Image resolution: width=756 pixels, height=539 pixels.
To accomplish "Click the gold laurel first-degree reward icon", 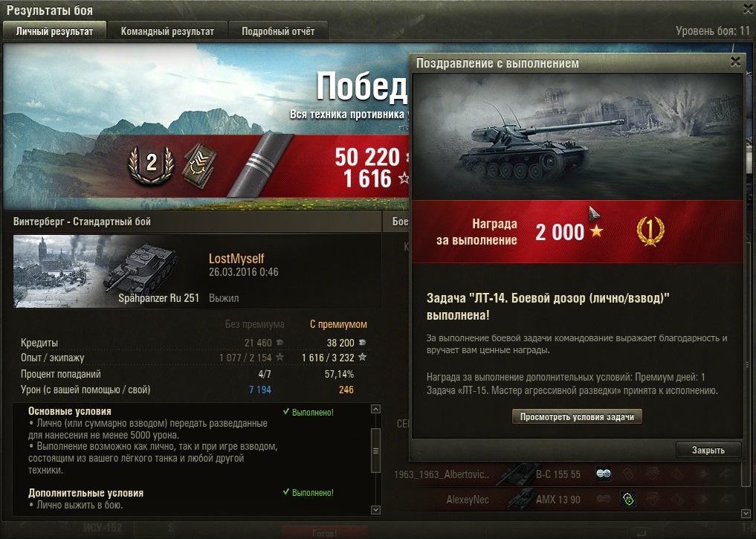I will click(650, 231).
